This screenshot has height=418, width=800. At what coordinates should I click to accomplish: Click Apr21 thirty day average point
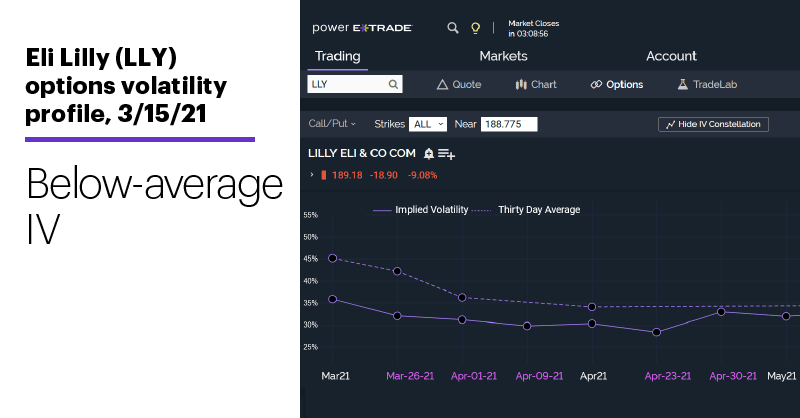592,307
